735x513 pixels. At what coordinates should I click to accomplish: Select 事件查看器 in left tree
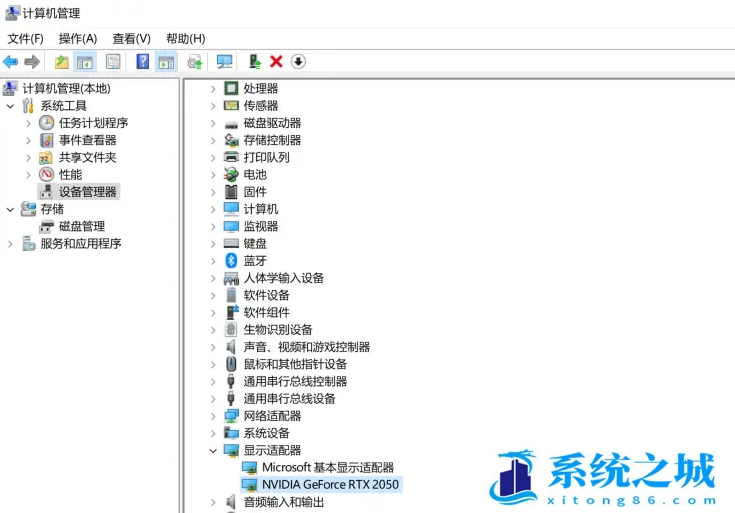point(87,140)
